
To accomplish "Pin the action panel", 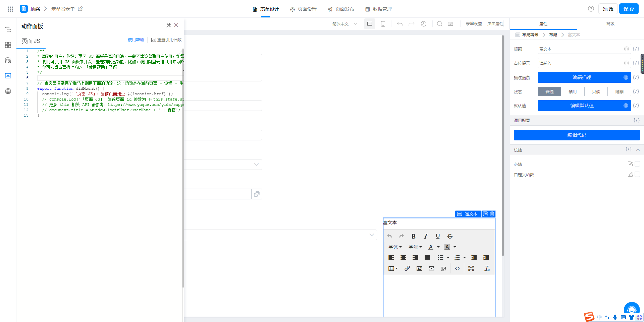I will (x=169, y=25).
